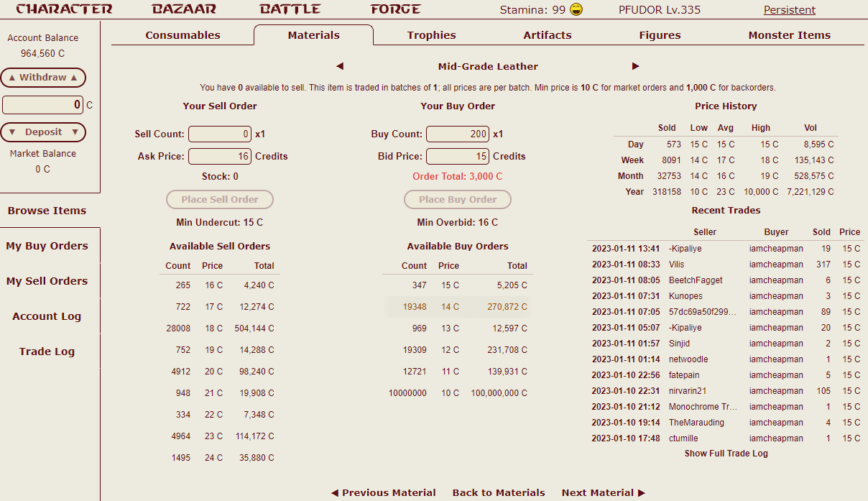Click seller nirvarin21 in recent trades

688,391
